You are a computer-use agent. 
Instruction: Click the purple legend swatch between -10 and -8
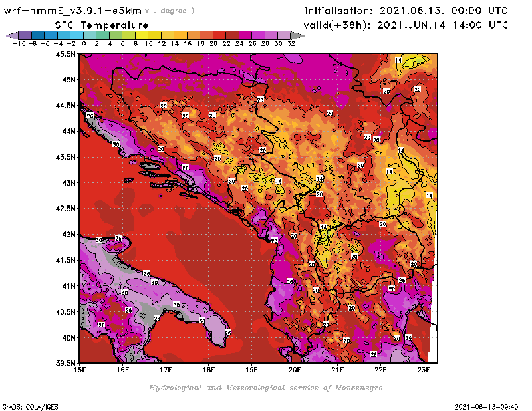[25, 35]
